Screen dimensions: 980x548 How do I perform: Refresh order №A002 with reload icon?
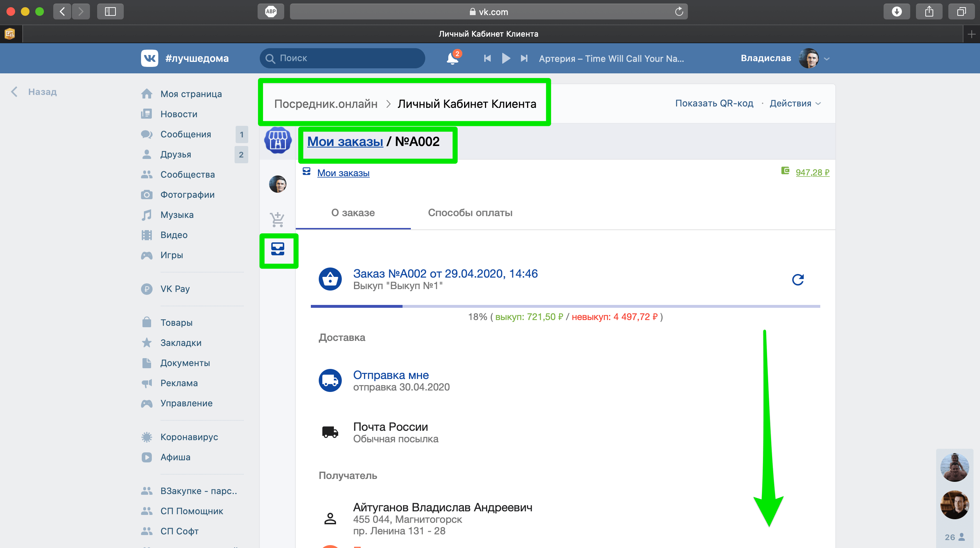click(x=797, y=280)
